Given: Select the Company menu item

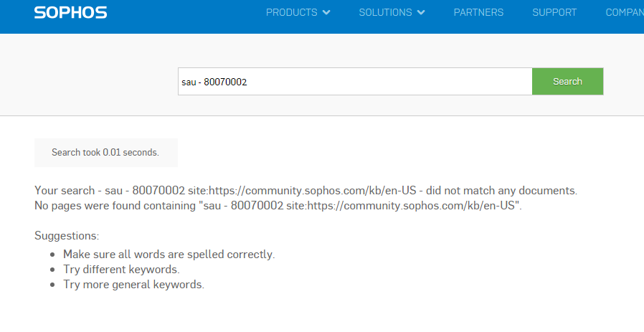Looking at the screenshot, I should point(625,12).
